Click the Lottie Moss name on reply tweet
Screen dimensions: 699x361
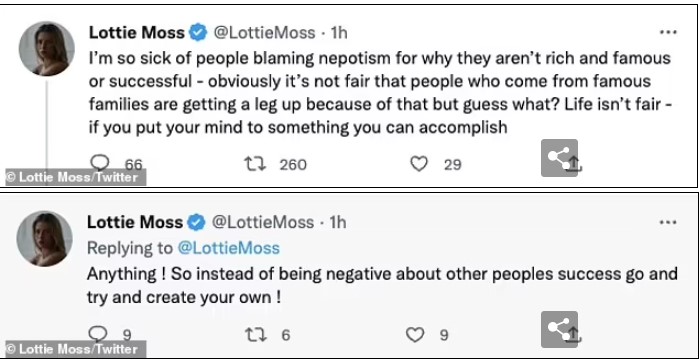[x=135, y=222]
